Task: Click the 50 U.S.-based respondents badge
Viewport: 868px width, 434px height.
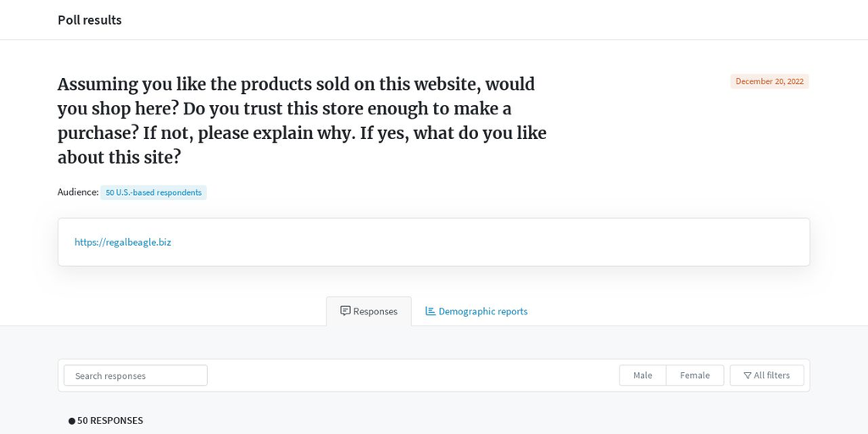Action: (x=153, y=192)
